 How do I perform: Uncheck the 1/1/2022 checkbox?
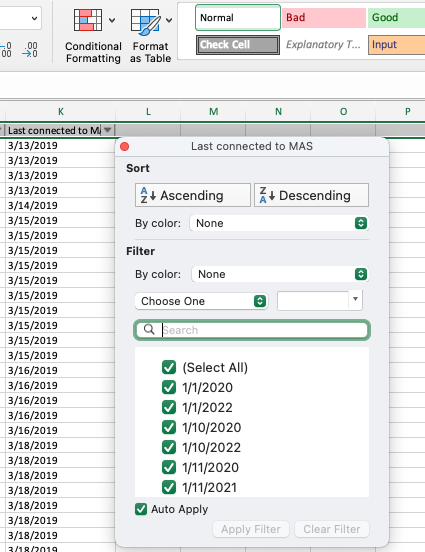169,407
